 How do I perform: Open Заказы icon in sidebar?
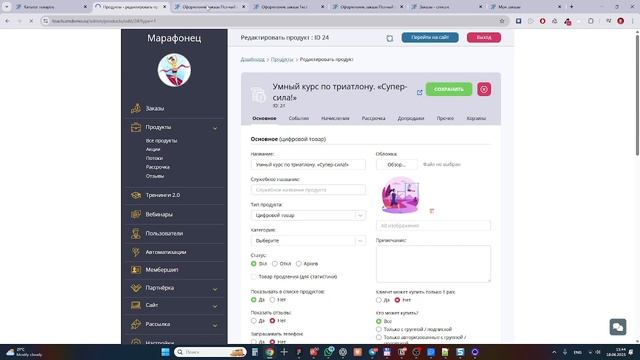tap(136, 108)
